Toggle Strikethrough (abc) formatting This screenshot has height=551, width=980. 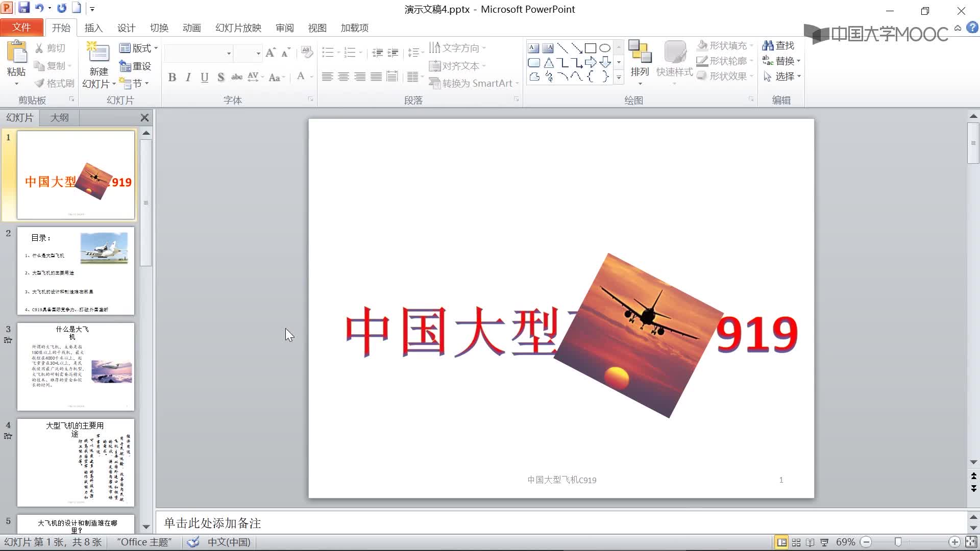pyautogui.click(x=237, y=78)
